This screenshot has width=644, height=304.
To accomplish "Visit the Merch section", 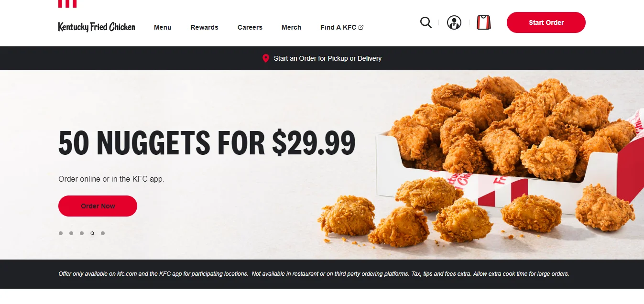I will (291, 27).
